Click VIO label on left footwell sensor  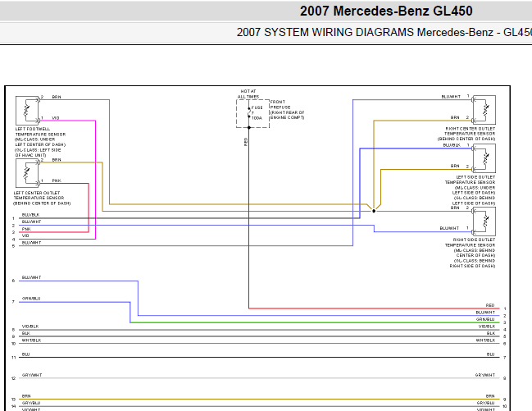click(56, 118)
